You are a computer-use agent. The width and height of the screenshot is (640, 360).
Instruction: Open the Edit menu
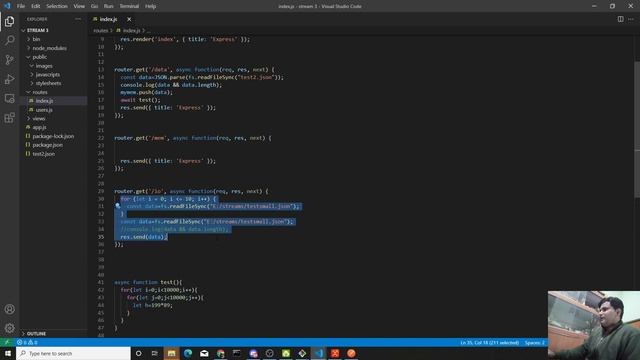(x=36, y=6)
